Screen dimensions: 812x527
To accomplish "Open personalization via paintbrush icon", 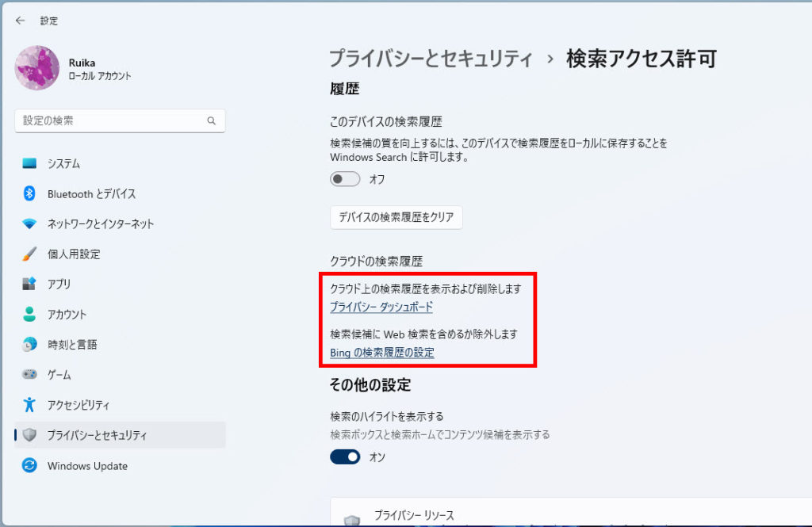I will coord(29,254).
